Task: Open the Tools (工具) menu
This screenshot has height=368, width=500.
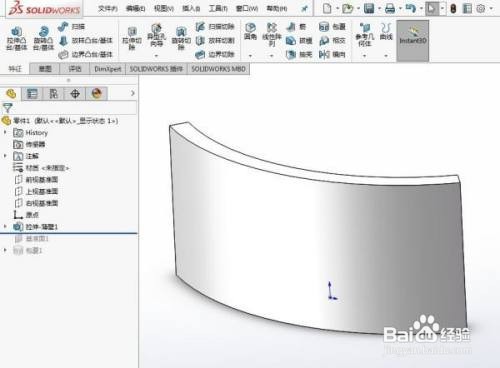Action: click(x=218, y=9)
